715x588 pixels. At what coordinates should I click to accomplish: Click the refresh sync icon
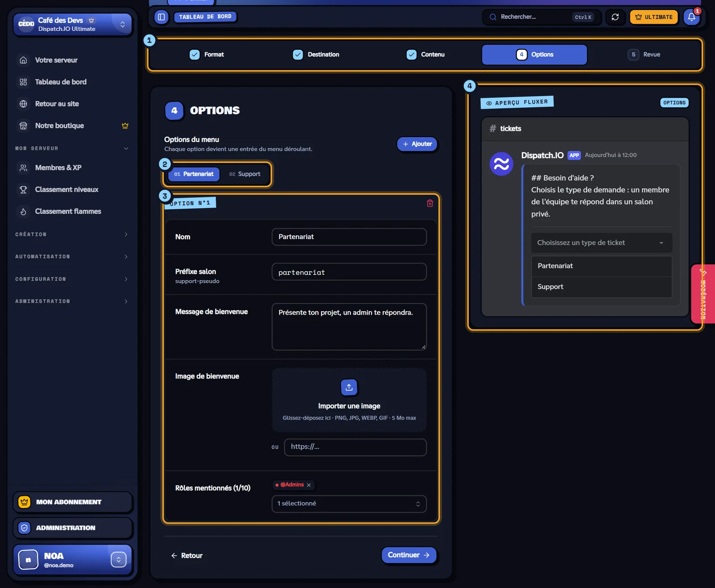pos(615,17)
